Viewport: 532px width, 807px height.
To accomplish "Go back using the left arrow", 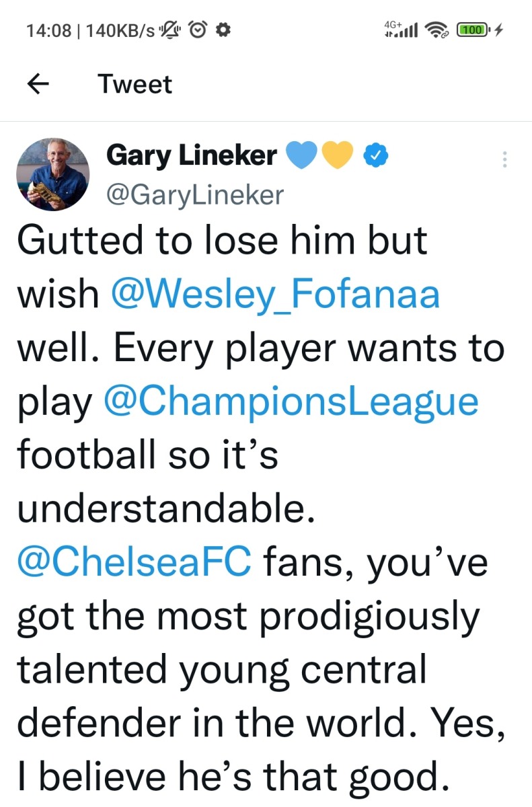I will [39, 84].
